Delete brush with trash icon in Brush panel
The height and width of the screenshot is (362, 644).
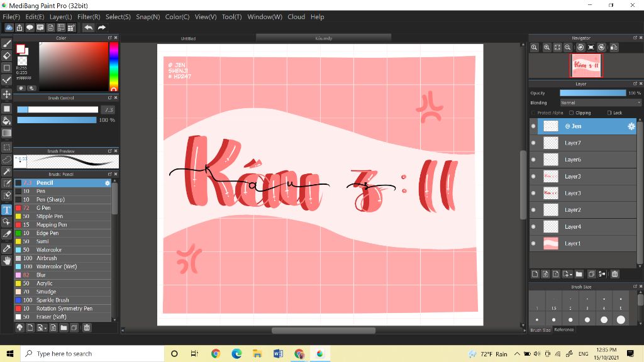87,327
